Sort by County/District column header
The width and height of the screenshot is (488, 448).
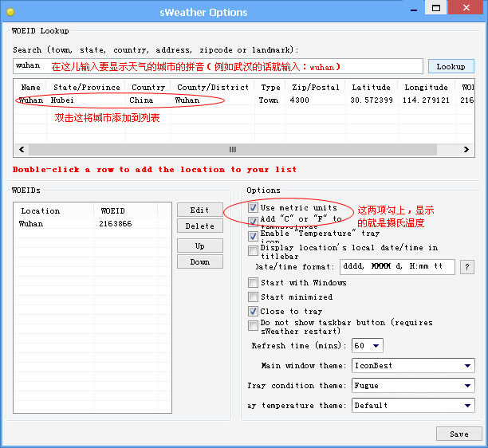pos(213,87)
